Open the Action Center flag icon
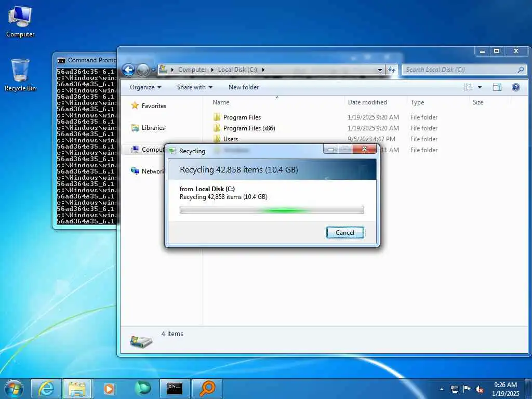532x399 pixels. tap(467, 389)
